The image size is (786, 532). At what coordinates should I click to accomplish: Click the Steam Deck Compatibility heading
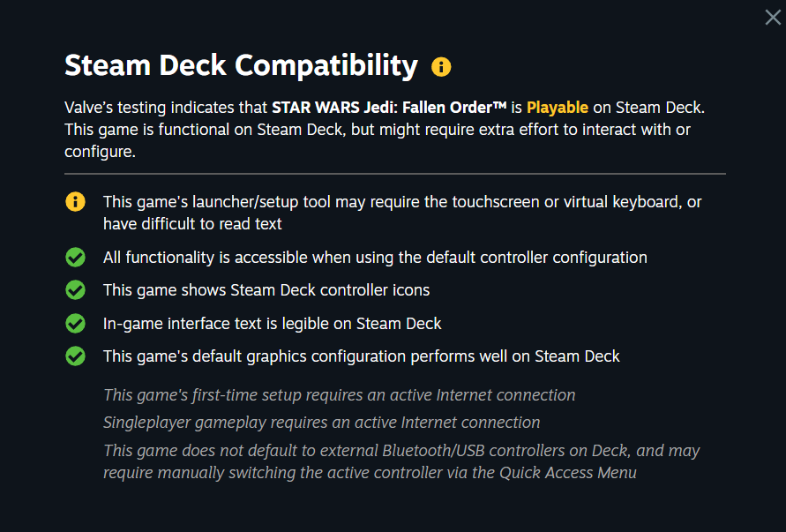point(240,65)
